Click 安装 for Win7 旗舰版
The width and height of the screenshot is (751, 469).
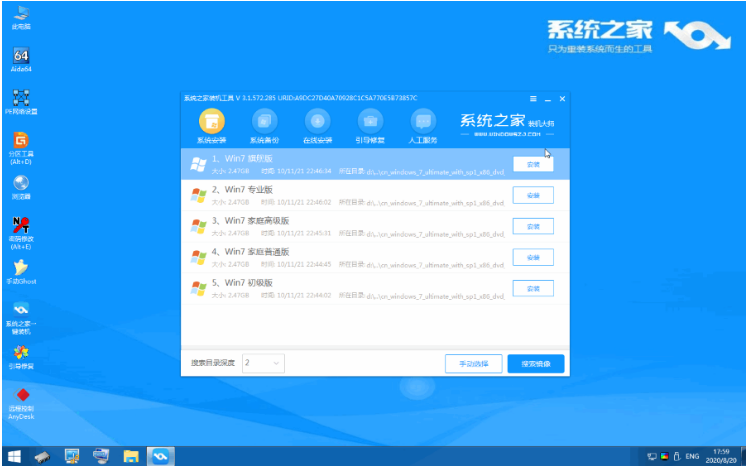click(x=532, y=163)
